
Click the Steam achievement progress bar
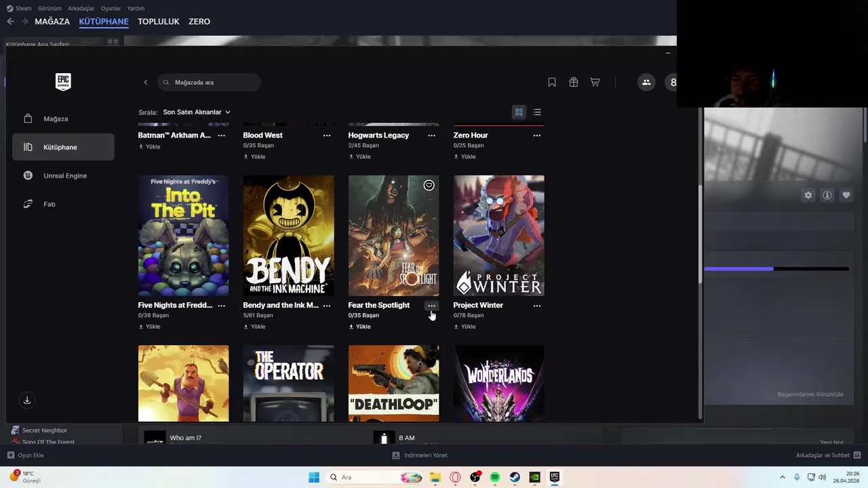click(x=776, y=269)
